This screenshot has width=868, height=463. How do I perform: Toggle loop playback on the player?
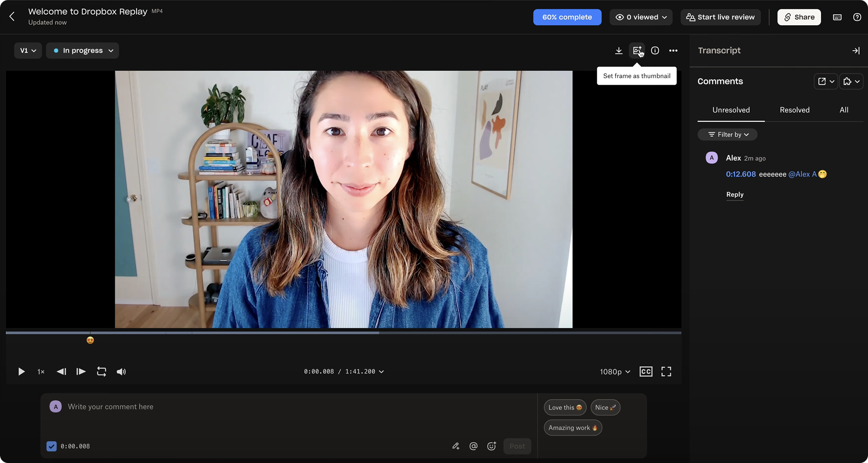(101, 372)
